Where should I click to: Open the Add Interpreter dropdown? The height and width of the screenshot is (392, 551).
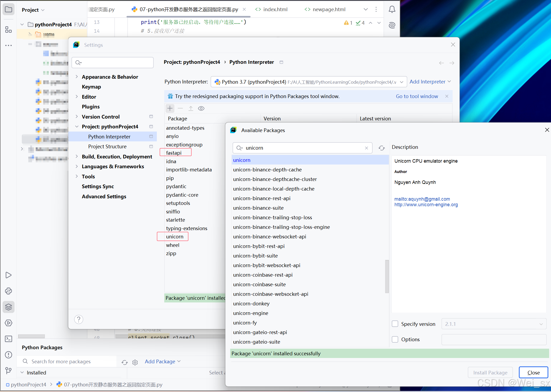430,82
